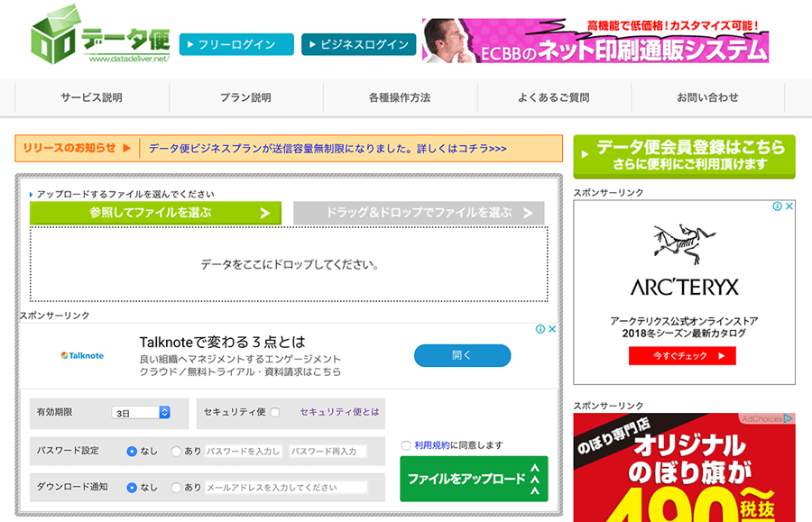
Task: Select ダウンロード通知 あり radio button
Action: click(176, 488)
